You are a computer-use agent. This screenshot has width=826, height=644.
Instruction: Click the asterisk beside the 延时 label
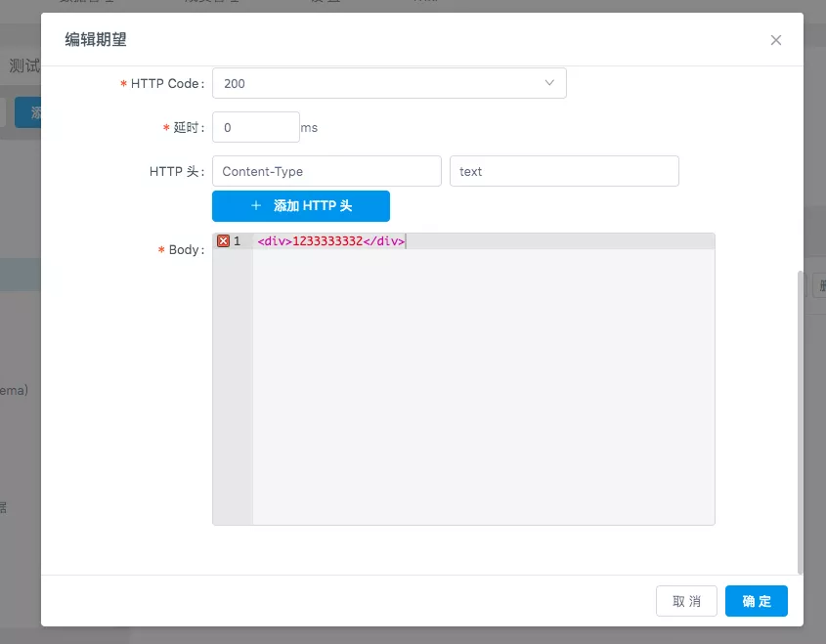(x=166, y=127)
